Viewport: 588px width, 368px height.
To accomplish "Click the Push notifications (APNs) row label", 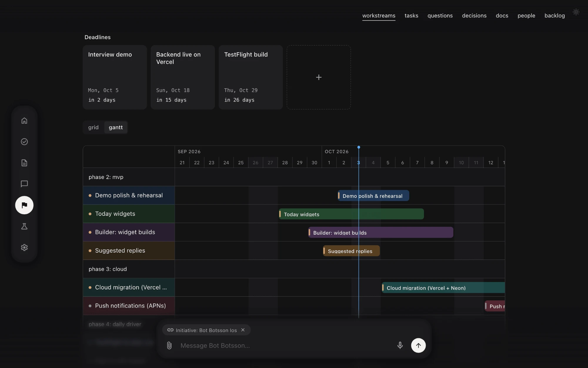I will [x=129, y=306].
